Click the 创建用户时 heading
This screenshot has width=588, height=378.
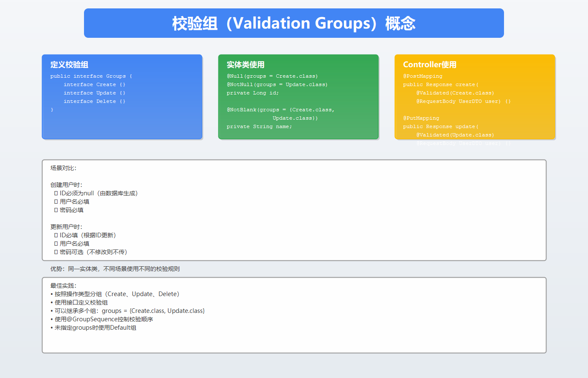point(66,185)
